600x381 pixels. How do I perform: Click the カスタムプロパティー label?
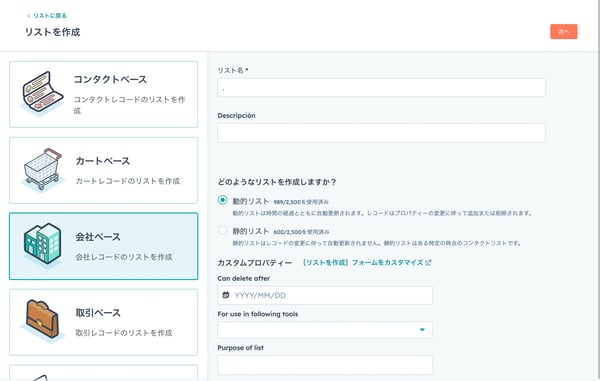click(x=254, y=263)
